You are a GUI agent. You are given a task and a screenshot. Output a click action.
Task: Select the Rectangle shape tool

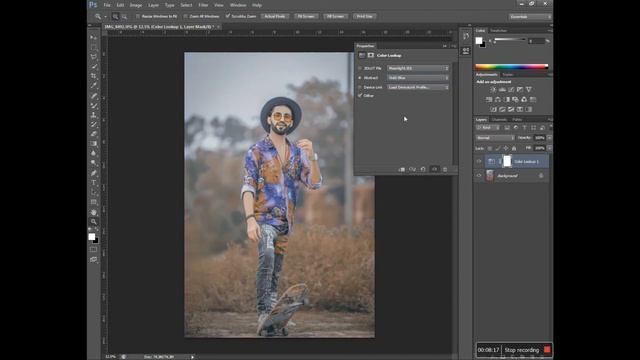coord(94,202)
